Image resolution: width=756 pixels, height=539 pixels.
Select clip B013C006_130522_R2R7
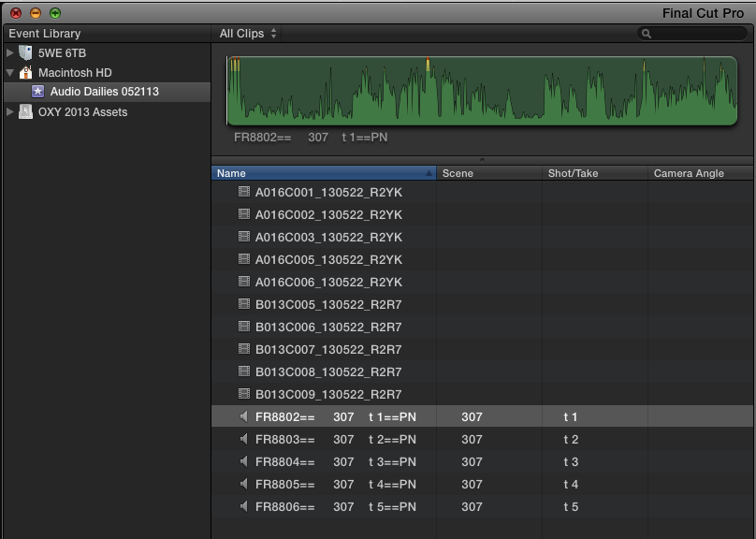tap(328, 327)
